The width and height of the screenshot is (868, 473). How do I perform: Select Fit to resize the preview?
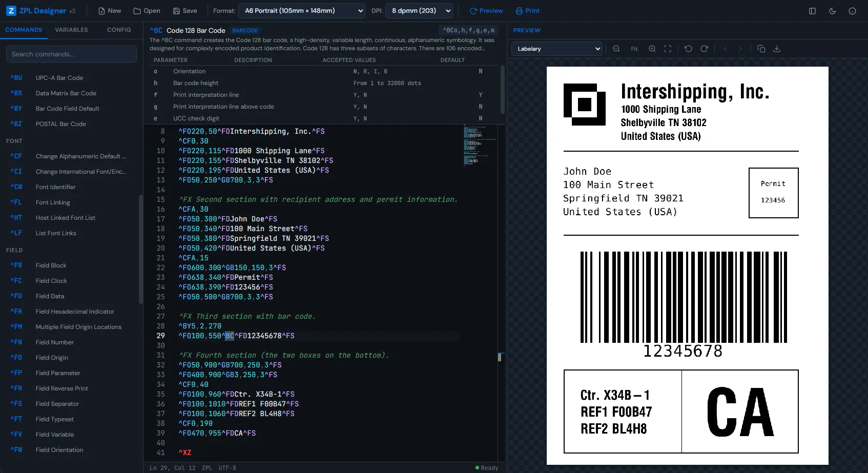[x=634, y=49]
